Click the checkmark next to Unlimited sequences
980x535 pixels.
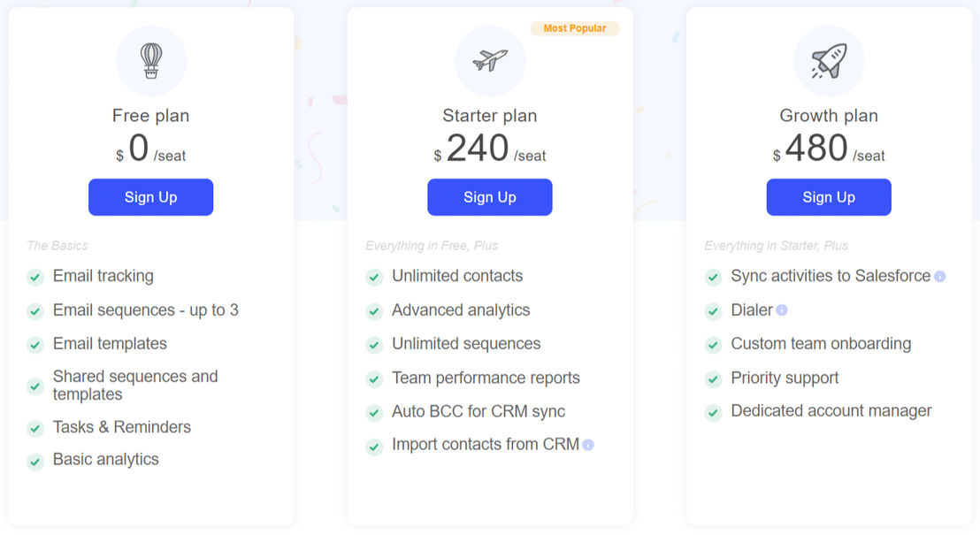tap(374, 345)
